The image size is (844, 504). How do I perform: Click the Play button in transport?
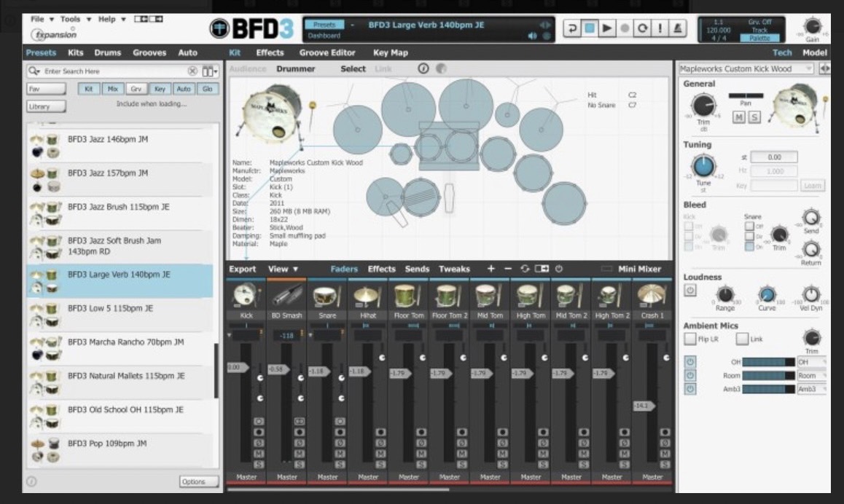pyautogui.click(x=607, y=28)
